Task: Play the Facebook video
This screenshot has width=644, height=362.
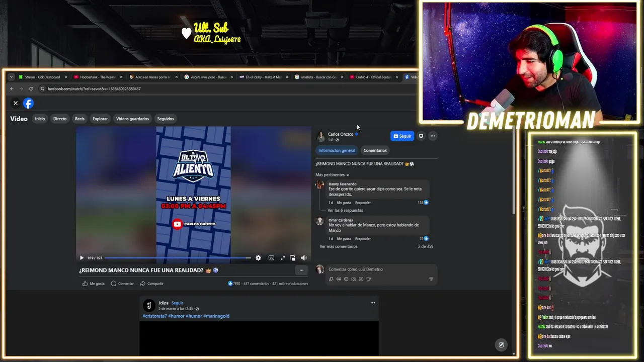Action: coord(82,258)
